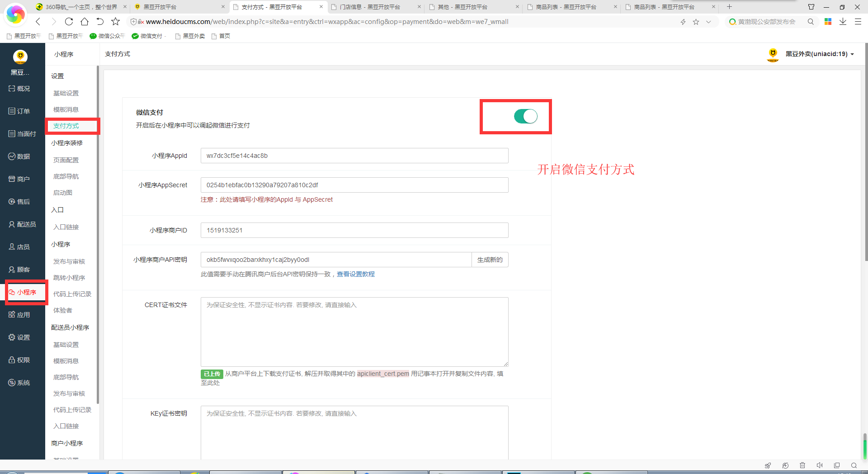Open 售后 after-sales in sidebar
The image size is (868, 474).
coord(19,202)
